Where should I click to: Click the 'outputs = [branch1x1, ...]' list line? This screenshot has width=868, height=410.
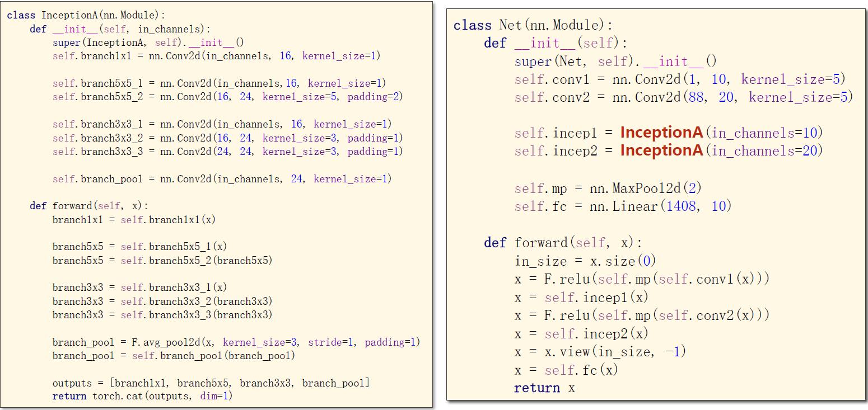(211, 383)
